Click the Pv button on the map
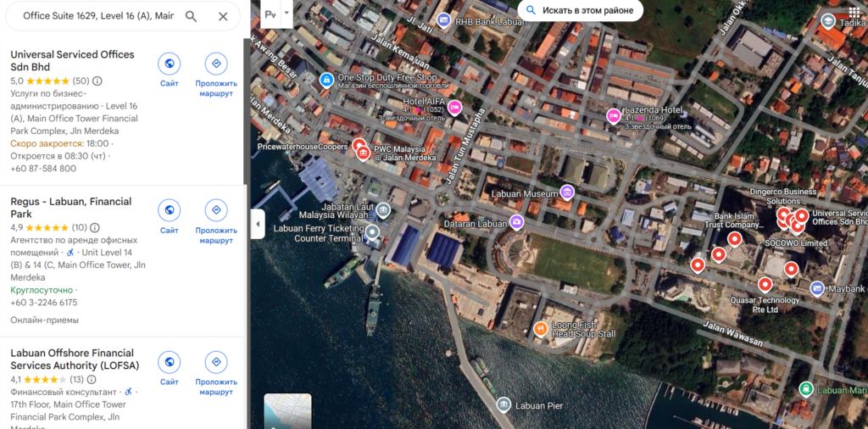Screen dimensions: 868x429 [x=270, y=14]
